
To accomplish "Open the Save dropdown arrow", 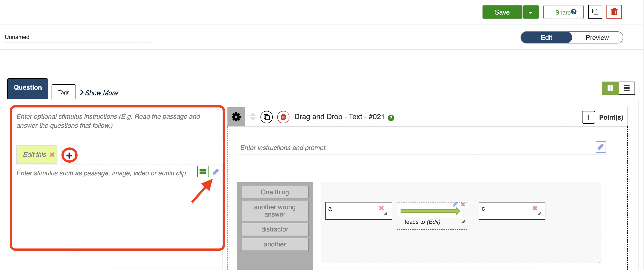I will (x=530, y=12).
